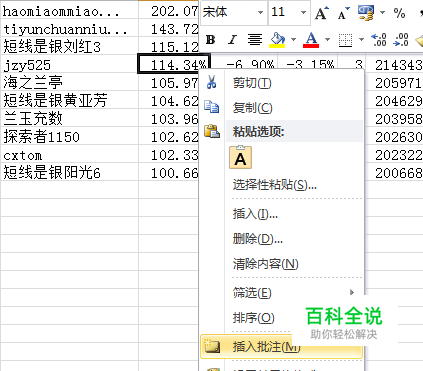The image size is (423, 371).
Task: Click cell with value 203958
Action: (x=394, y=119)
